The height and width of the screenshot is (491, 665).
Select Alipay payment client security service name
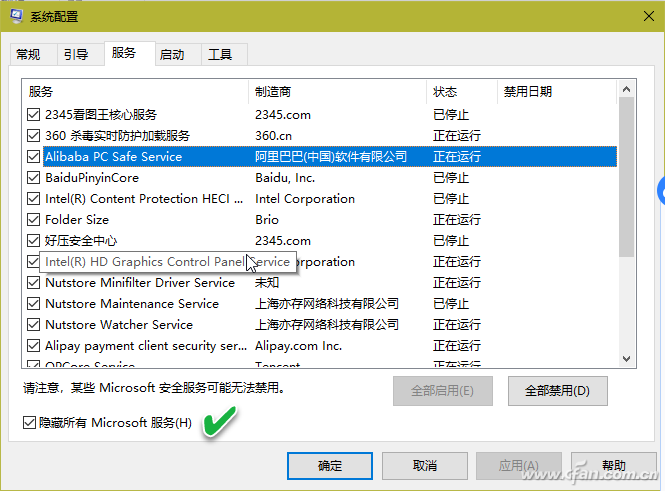click(146, 346)
